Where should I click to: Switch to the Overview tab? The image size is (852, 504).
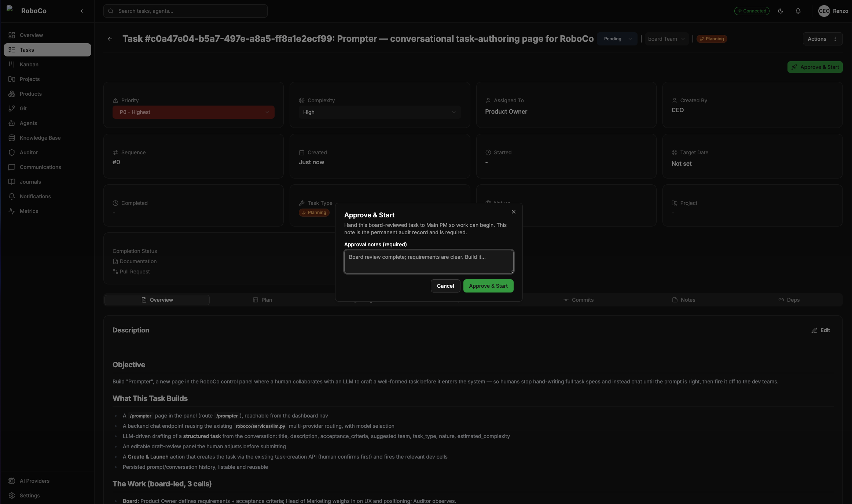(x=157, y=300)
